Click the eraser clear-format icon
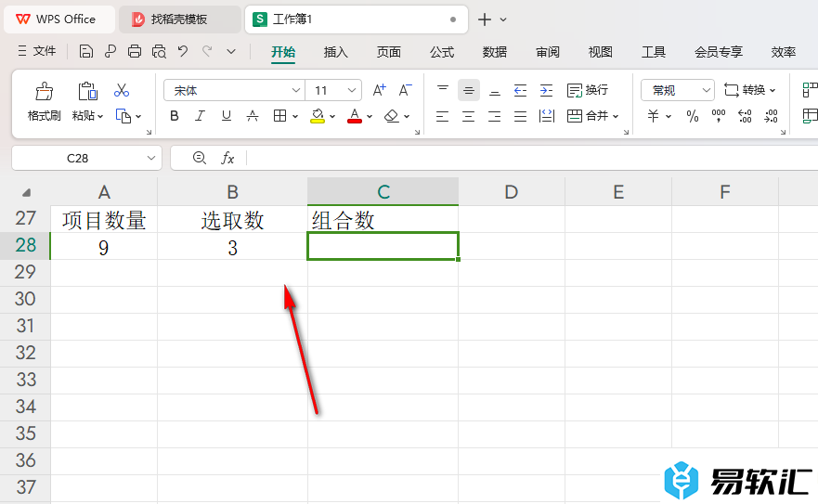 (x=391, y=116)
